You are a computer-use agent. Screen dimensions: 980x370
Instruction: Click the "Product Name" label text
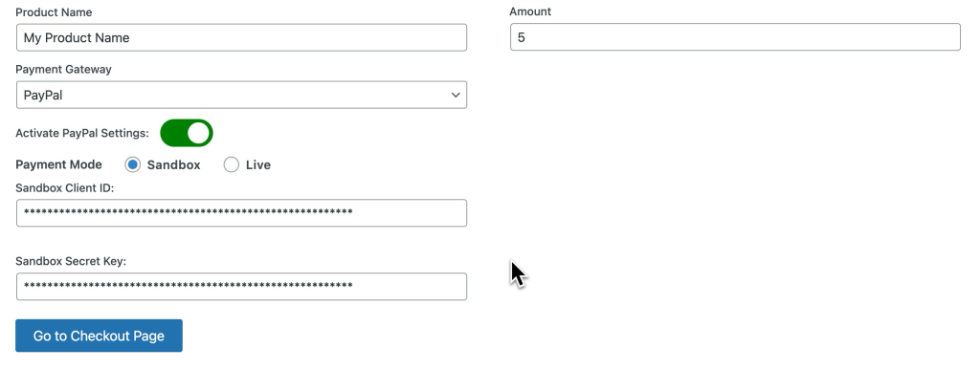point(54,11)
